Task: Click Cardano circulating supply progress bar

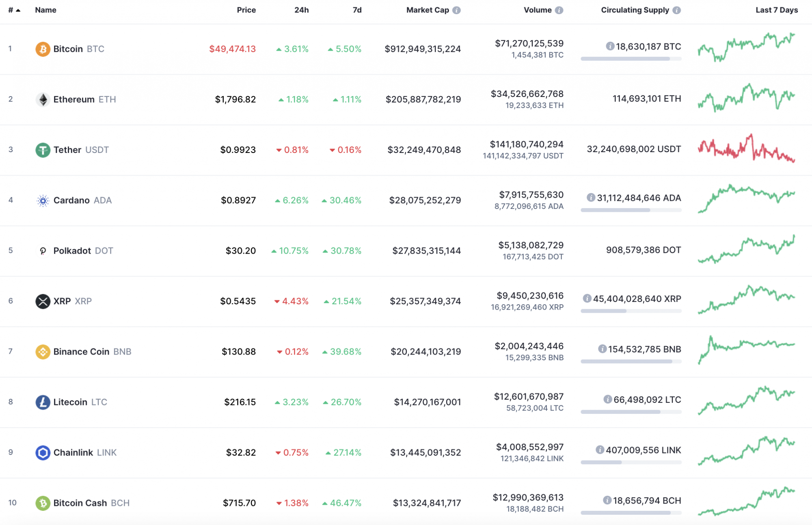Action: tap(631, 210)
